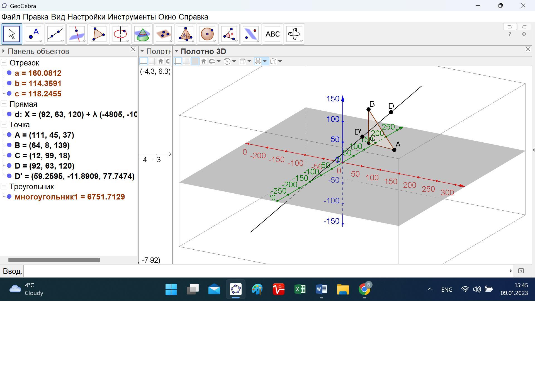The height and width of the screenshot is (392, 535).
Task: Open Excel from the Windows taskbar
Action: 300,289
